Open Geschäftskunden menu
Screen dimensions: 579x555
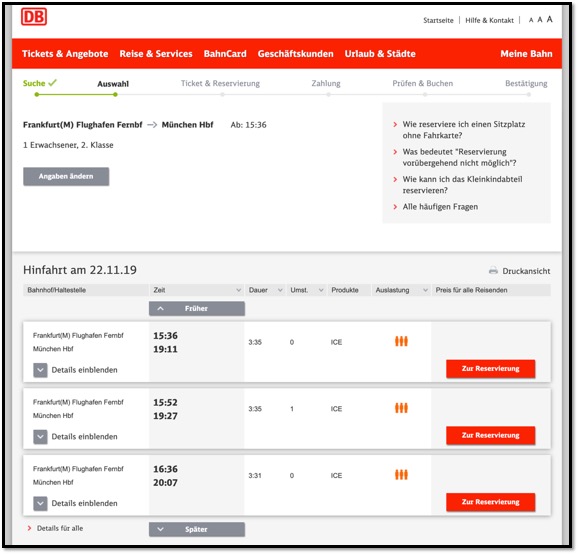click(295, 54)
